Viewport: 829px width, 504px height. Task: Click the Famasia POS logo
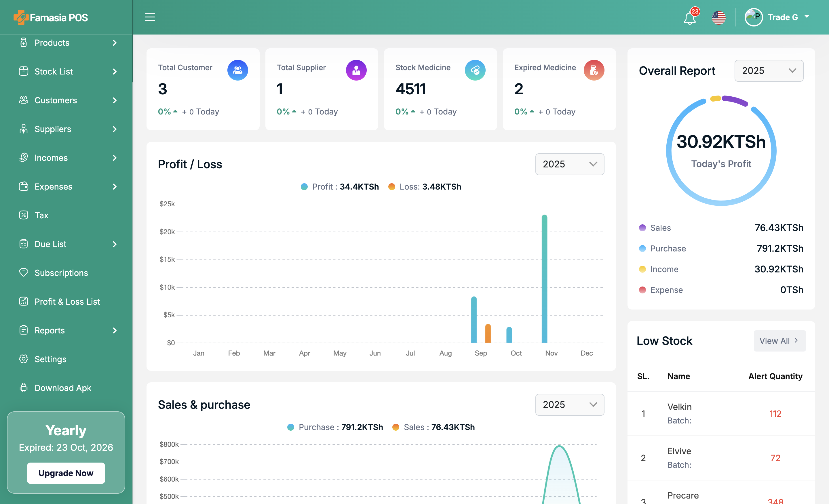[51, 18]
